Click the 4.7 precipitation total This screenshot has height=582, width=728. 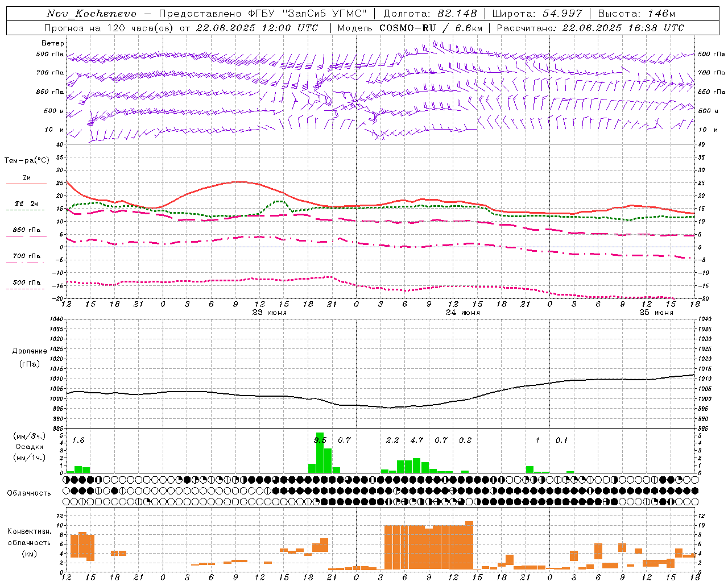pyautogui.click(x=417, y=440)
